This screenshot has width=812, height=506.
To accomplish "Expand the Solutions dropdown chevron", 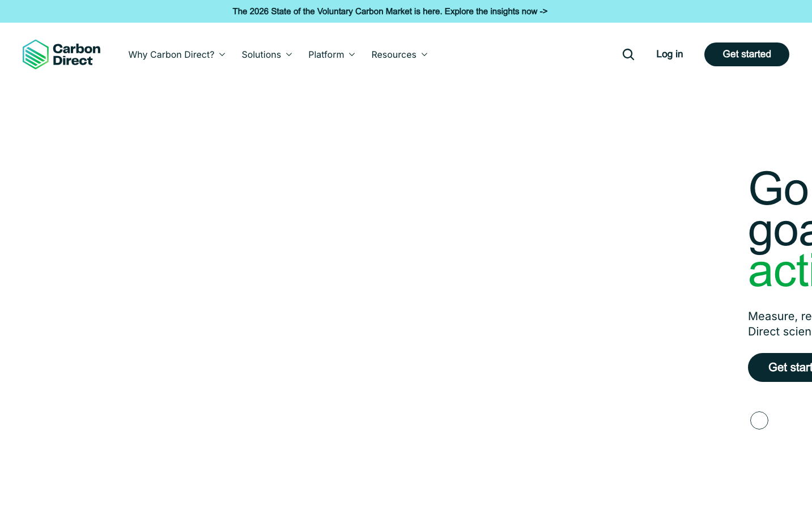I will [289, 55].
